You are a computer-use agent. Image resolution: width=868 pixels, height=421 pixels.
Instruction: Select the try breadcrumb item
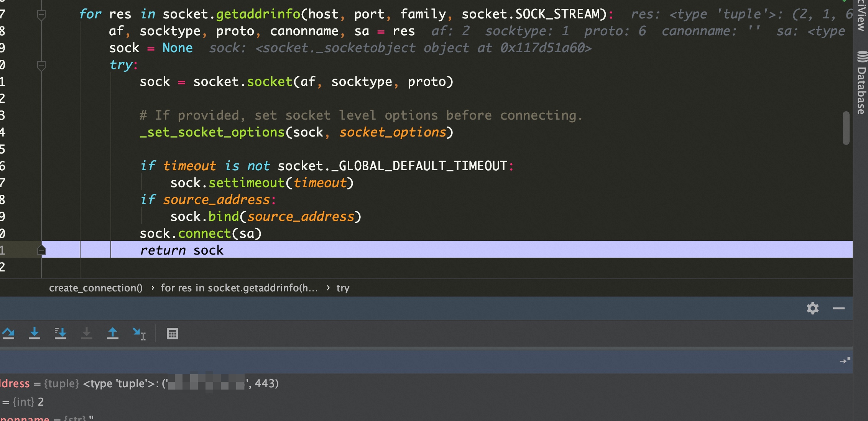343,288
